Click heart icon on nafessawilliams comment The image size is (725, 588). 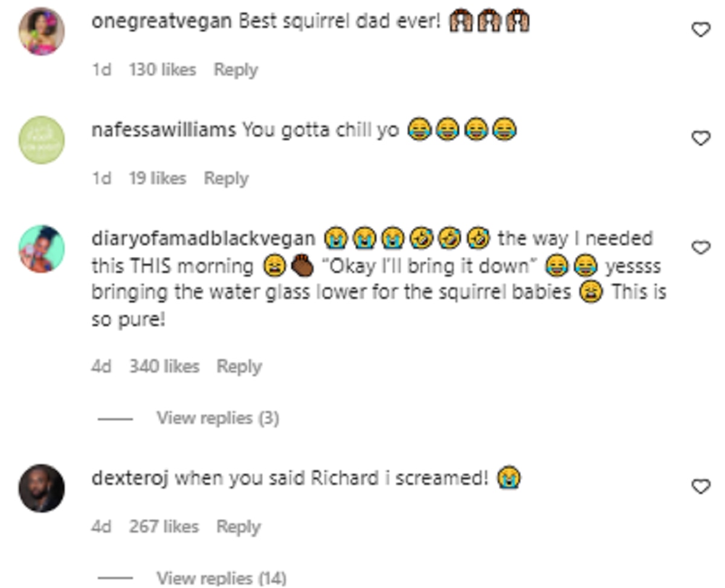700,138
